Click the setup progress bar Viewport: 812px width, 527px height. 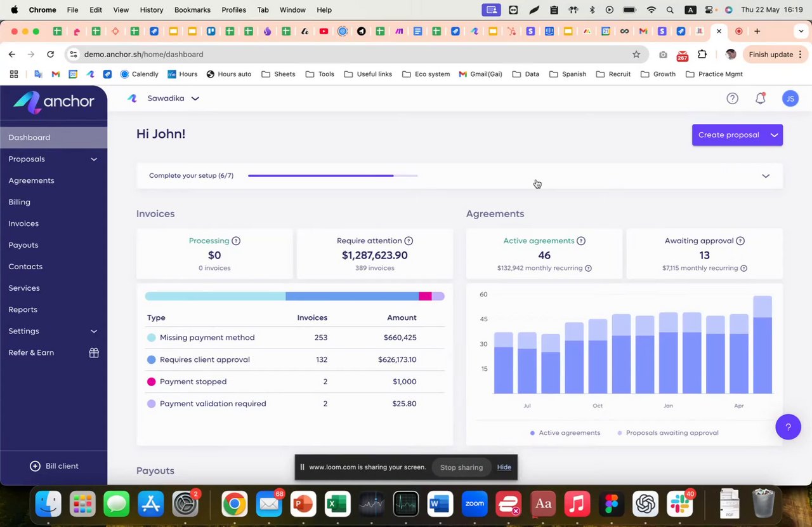333,176
